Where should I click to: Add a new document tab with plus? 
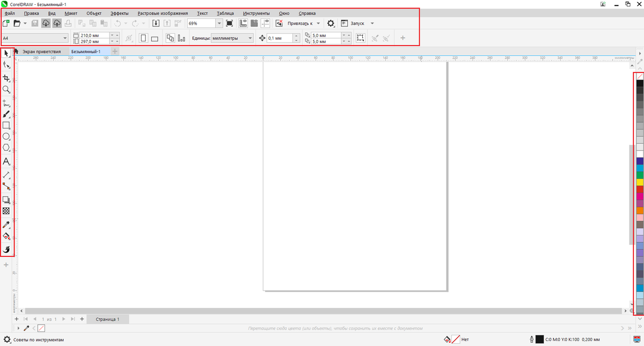point(115,52)
